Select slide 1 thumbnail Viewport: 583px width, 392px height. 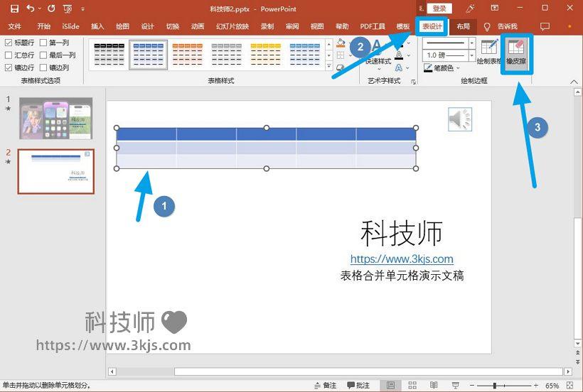[55, 119]
